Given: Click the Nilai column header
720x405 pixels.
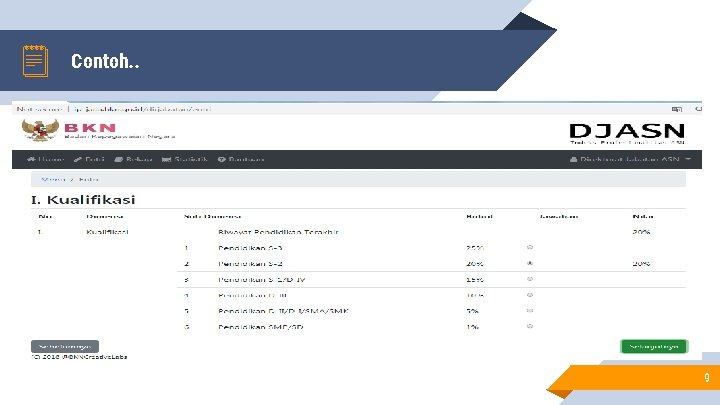Looking at the screenshot, I should coord(643,216).
